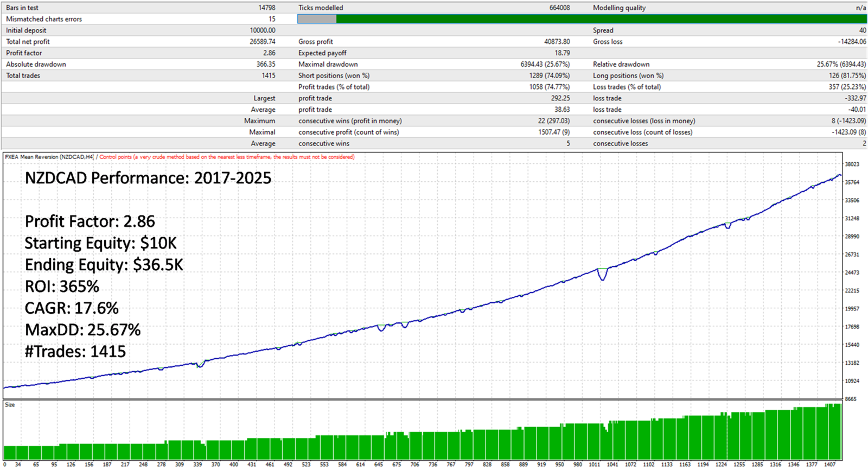The height and width of the screenshot is (470, 868).
Task: Click the red "Control points" warning text
Action: (227, 157)
